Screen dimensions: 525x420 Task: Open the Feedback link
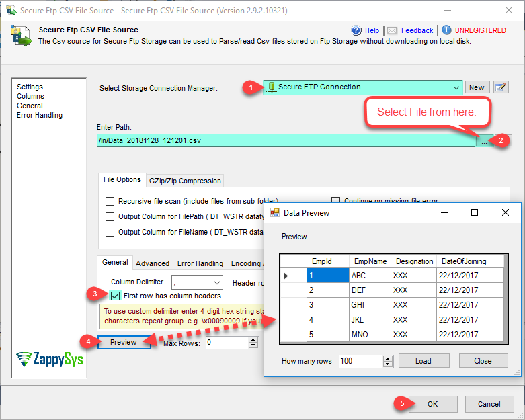click(417, 30)
